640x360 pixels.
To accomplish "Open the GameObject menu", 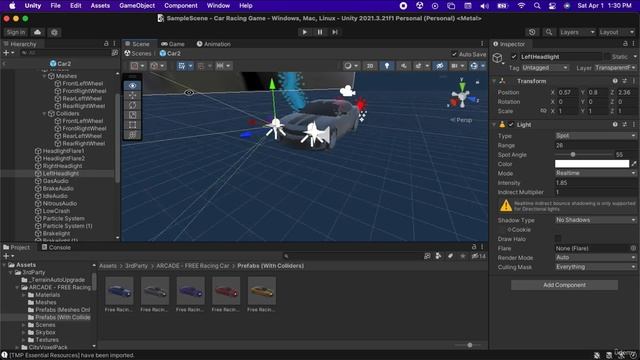I will [x=137, y=6].
